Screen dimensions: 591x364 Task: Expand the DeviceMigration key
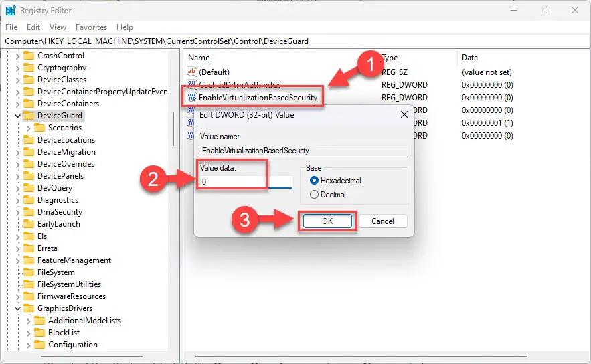coord(17,153)
